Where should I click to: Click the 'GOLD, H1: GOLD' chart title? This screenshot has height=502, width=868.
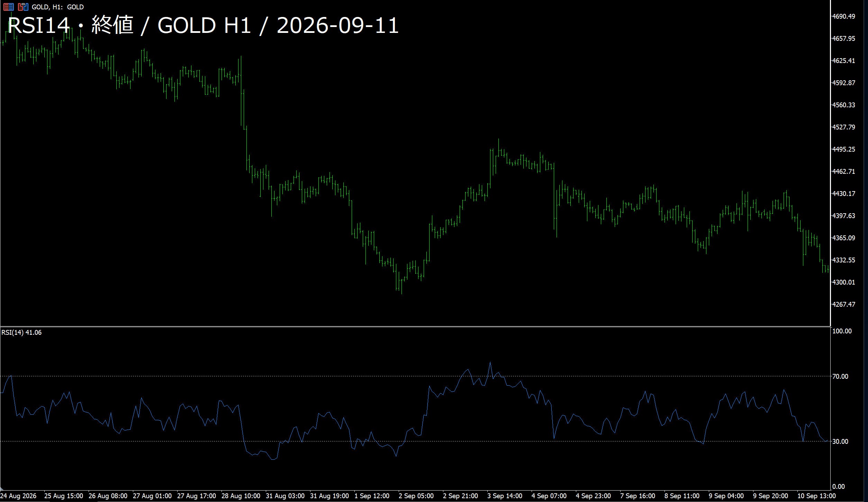(x=58, y=7)
